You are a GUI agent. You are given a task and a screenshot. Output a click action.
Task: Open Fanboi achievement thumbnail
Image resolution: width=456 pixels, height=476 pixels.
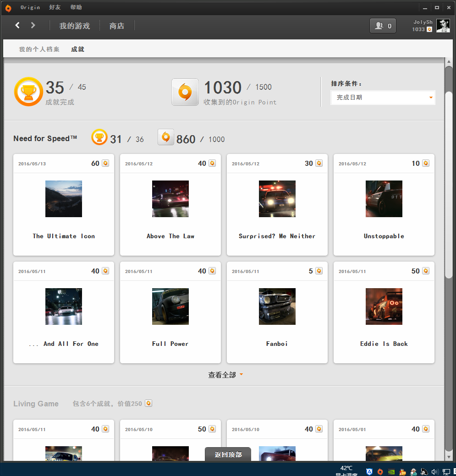tap(277, 306)
